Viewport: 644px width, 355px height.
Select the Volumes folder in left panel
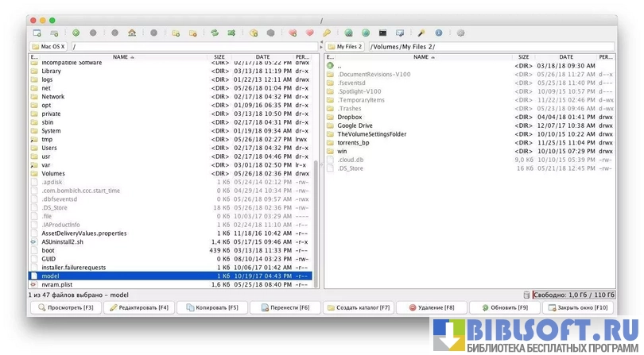tap(53, 173)
